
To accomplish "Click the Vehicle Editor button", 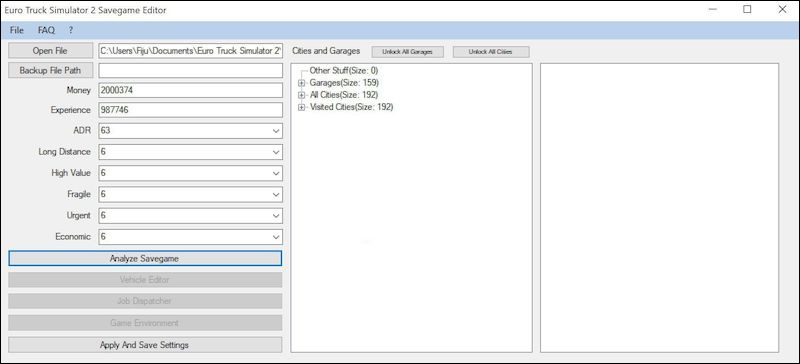I will 145,280.
